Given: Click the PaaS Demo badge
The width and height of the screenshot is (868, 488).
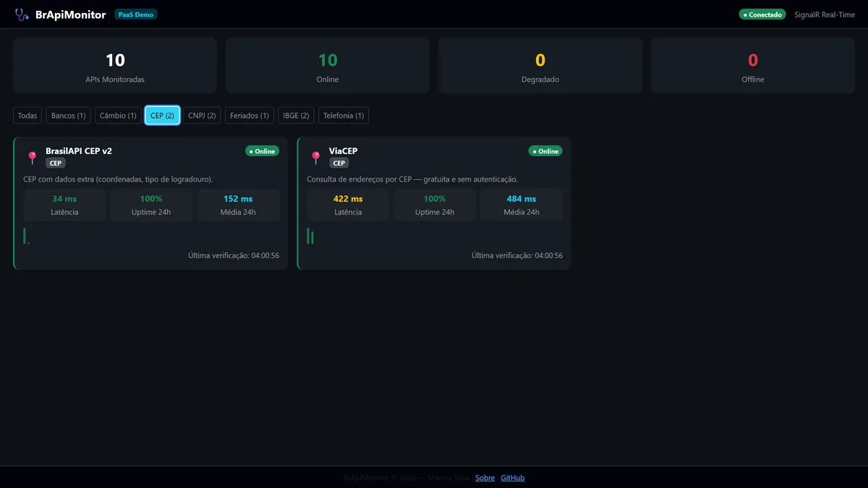Looking at the screenshot, I should pyautogui.click(x=136, y=14).
